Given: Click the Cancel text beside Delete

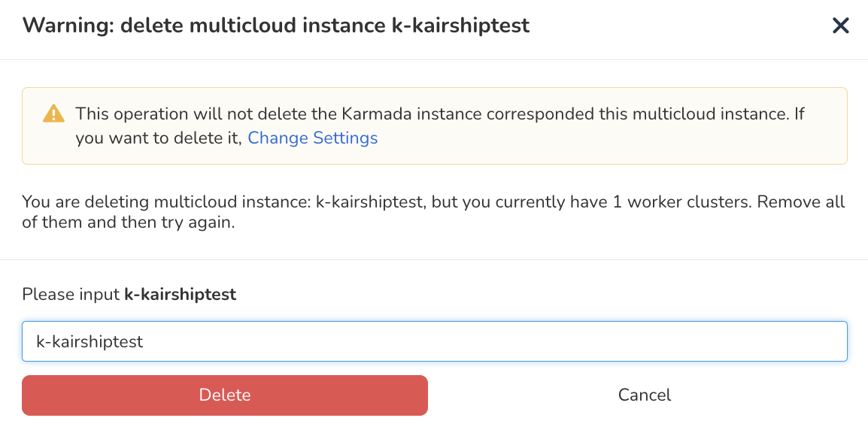Looking at the screenshot, I should tap(645, 395).
